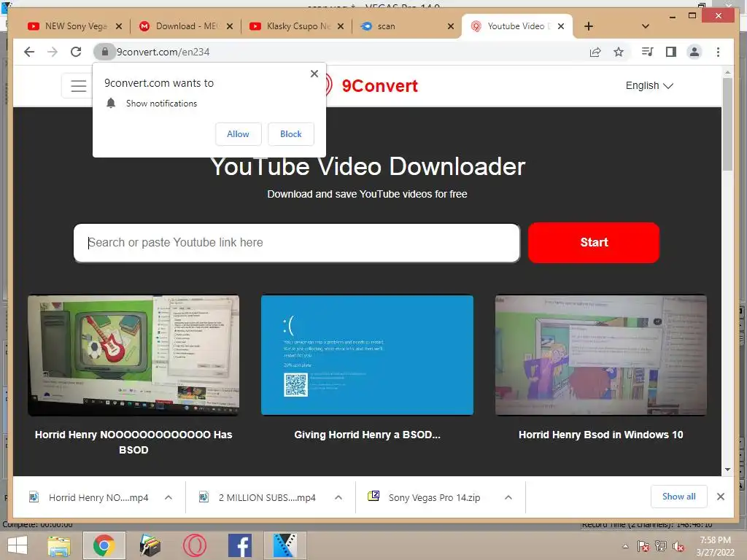Close the Klasky Csupo tab

(x=340, y=26)
